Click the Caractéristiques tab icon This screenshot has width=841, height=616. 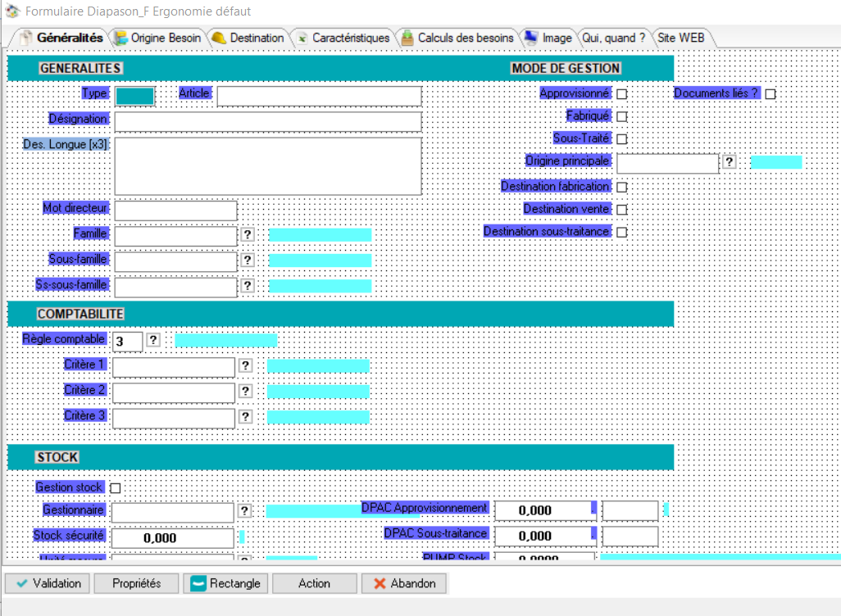(x=303, y=37)
